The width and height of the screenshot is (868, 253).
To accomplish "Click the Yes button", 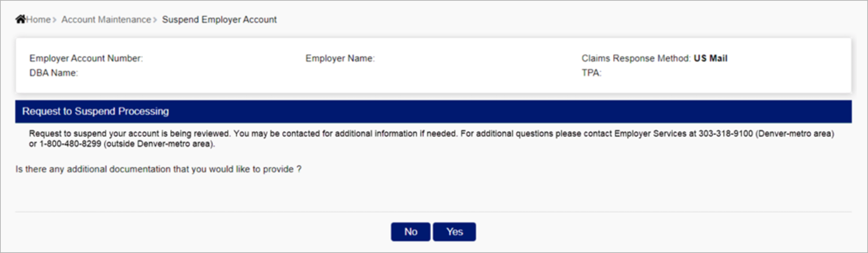I will coord(454,231).
